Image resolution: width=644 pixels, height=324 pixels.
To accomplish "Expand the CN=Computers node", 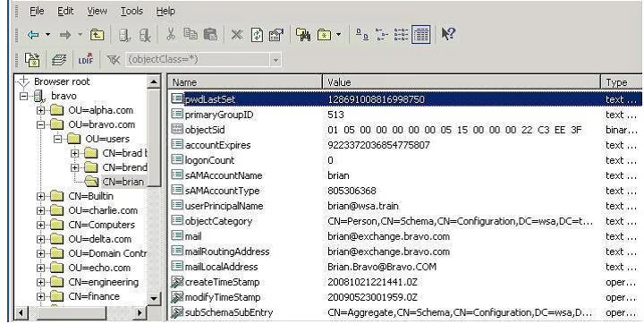I will [x=40, y=225].
